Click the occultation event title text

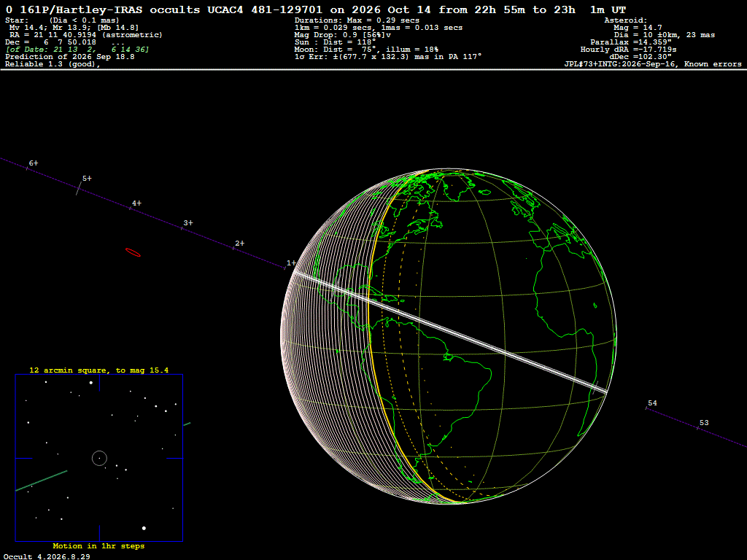click(316, 9)
